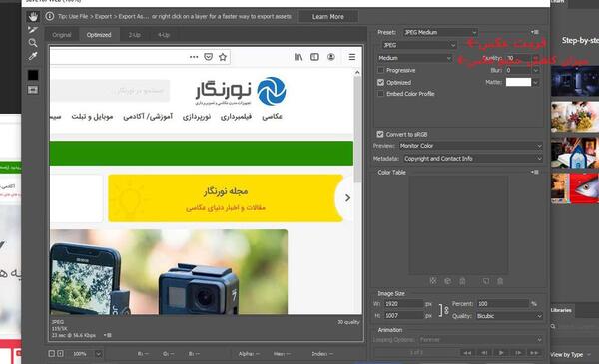Click the first frame rewind button
This screenshot has height=364, width=599.
point(467,353)
